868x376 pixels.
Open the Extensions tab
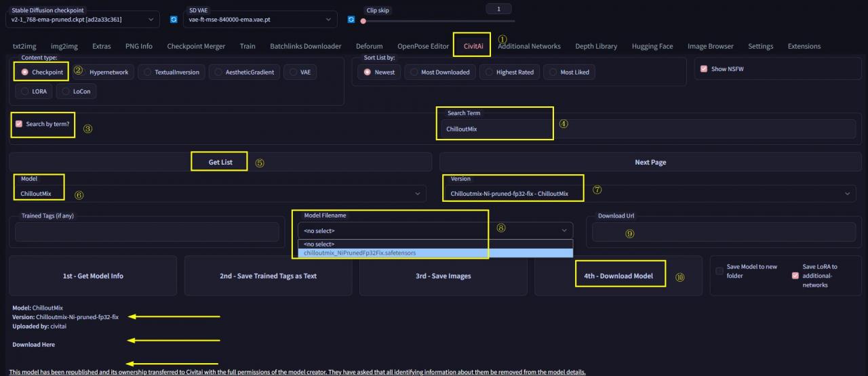coord(804,46)
